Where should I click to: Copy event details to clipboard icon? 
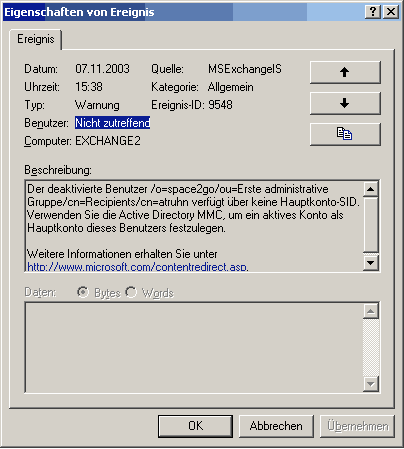(x=345, y=134)
